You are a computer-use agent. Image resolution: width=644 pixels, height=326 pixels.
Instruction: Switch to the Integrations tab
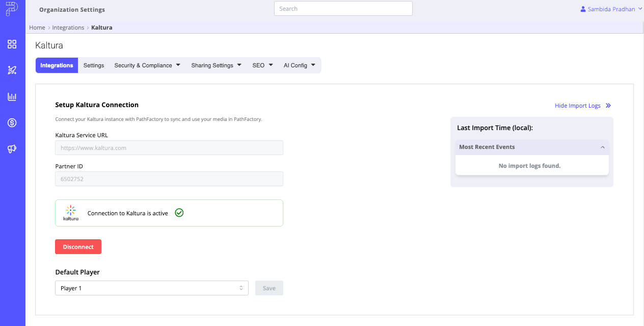pyautogui.click(x=57, y=65)
